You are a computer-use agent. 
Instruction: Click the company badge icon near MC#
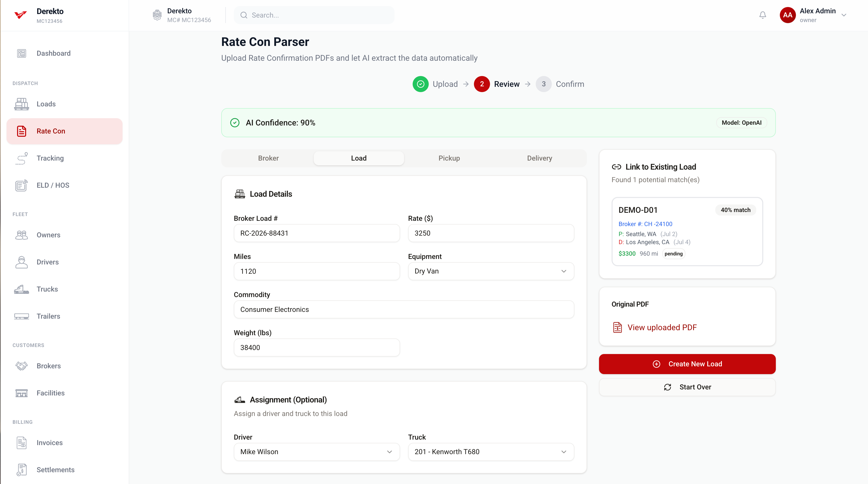coord(157,15)
